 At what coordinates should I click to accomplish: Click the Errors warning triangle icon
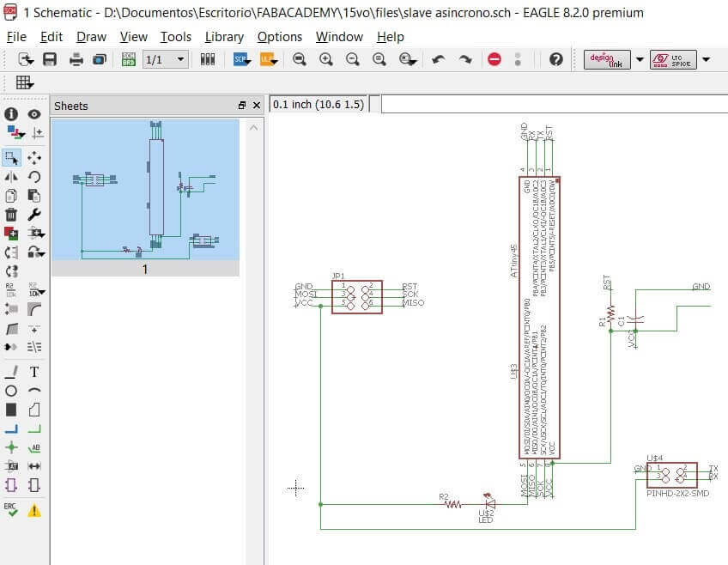tap(34, 510)
